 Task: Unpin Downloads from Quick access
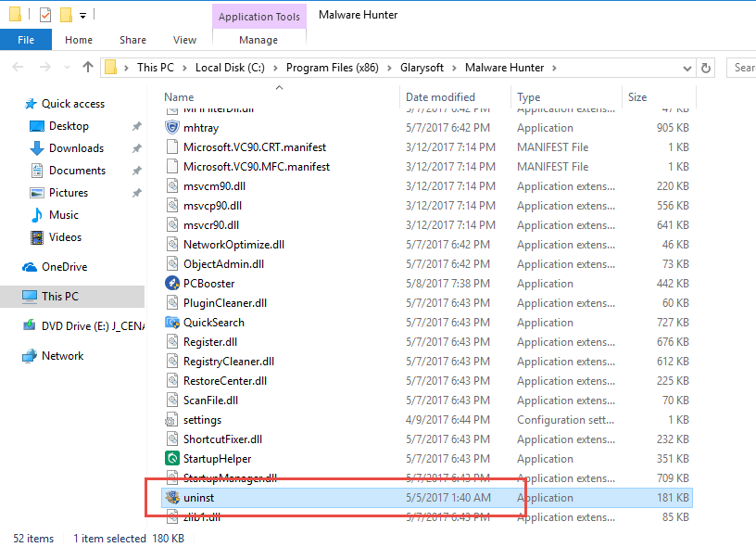coord(137,148)
